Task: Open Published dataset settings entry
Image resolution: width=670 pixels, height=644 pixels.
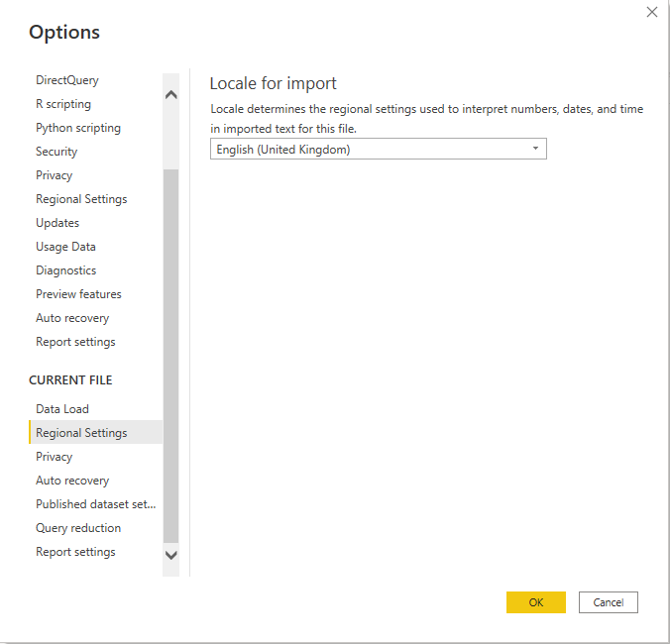Action: (x=96, y=504)
